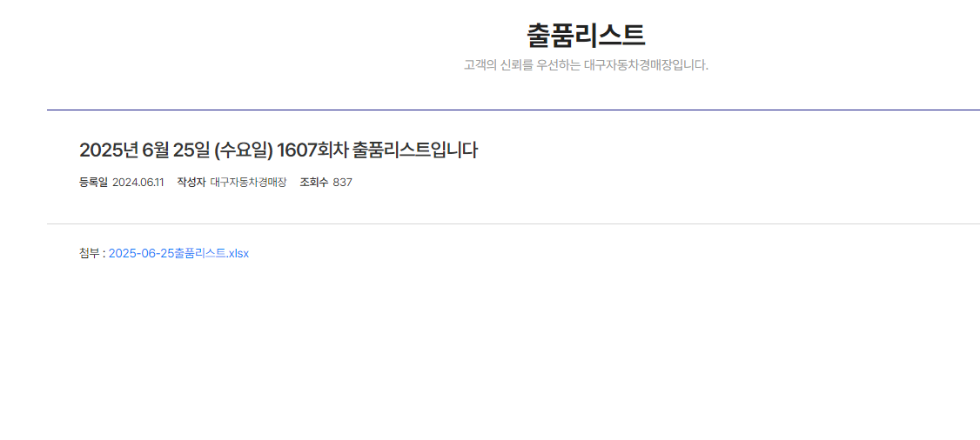Viewport: 980px width, 440px height.
Task: Click the view count 837
Action: pos(343,183)
